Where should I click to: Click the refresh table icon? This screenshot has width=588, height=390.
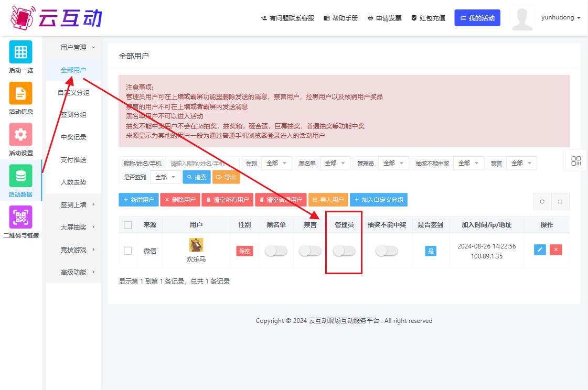coord(542,201)
